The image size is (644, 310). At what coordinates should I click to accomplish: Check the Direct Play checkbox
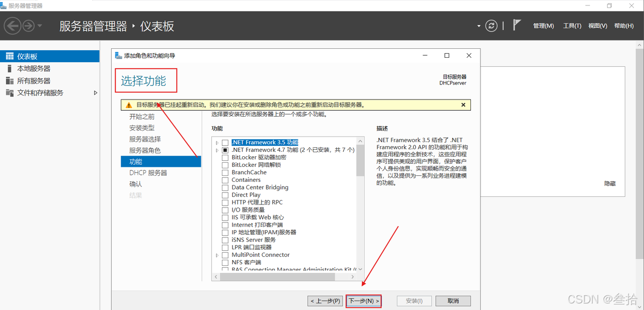point(225,195)
